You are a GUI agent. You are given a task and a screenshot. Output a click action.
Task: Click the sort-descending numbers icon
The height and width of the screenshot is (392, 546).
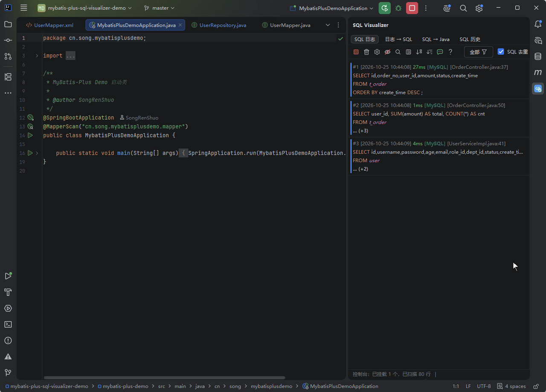point(419,52)
